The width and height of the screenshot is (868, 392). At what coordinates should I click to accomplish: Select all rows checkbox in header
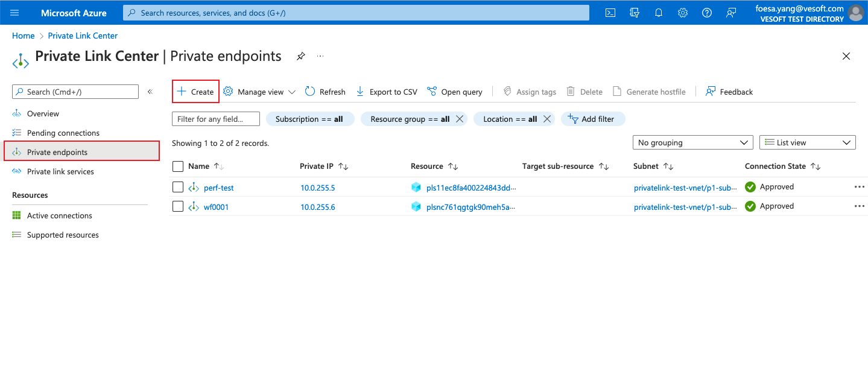177,166
